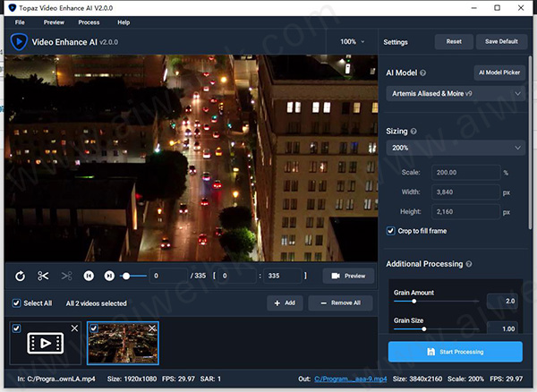Open the 200% sizing preset dropdown

[x=456, y=148]
